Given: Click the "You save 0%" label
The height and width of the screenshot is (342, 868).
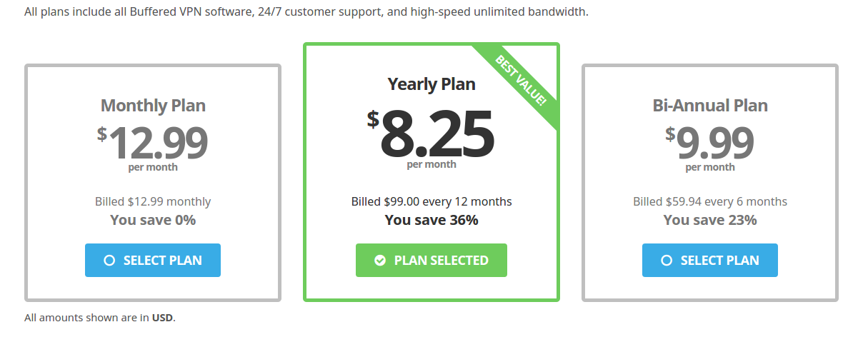Looking at the screenshot, I should coord(153,220).
